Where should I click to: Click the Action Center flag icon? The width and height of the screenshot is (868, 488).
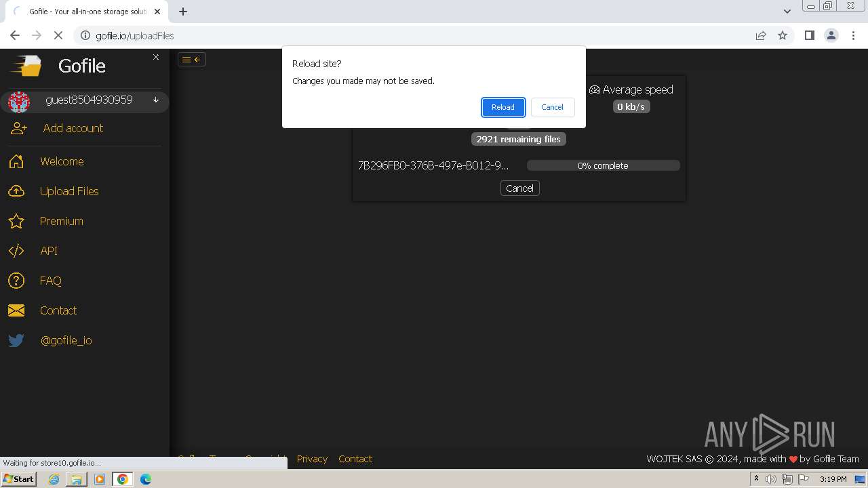(x=802, y=479)
